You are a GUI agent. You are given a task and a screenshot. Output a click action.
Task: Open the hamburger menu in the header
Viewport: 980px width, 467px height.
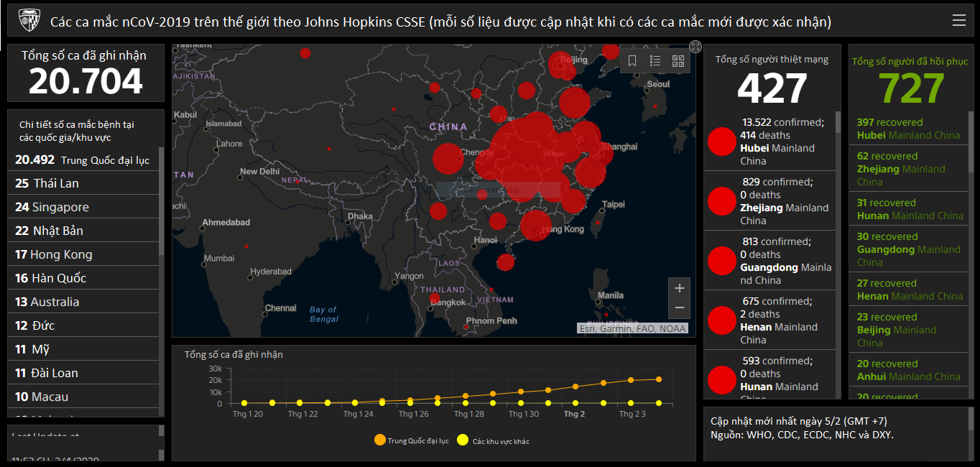pos(958,21)
